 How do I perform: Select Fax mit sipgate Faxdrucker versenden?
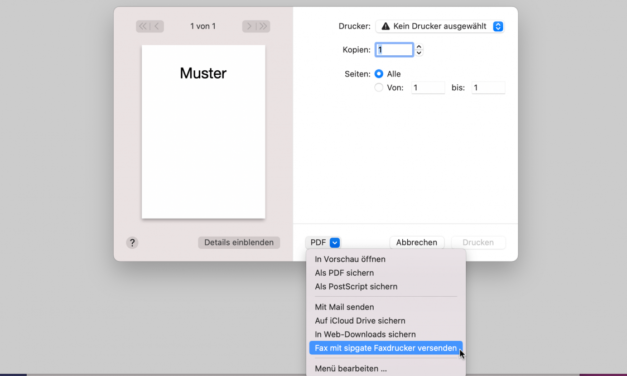[386, 348]
